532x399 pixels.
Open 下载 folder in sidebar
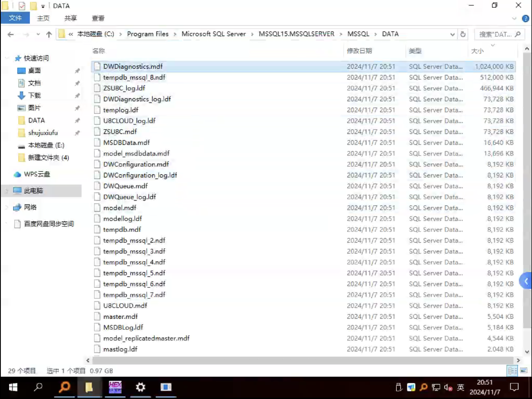point(34,96)
